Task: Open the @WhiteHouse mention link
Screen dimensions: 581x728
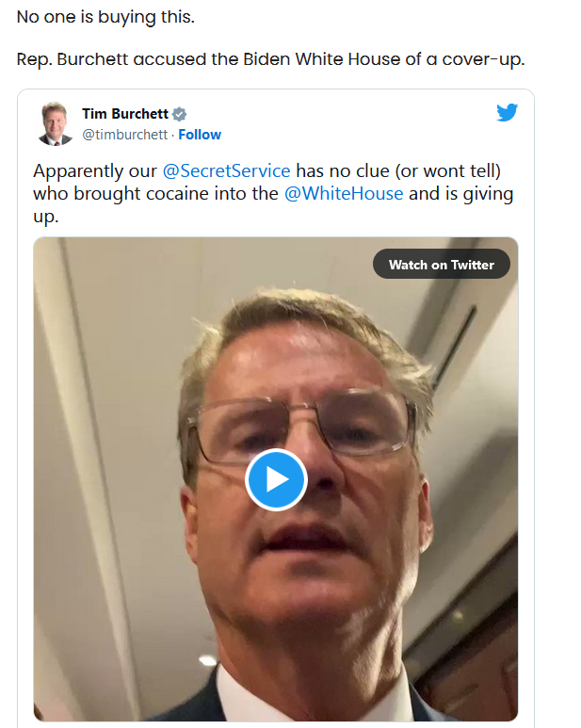Action: pos(344,194)
